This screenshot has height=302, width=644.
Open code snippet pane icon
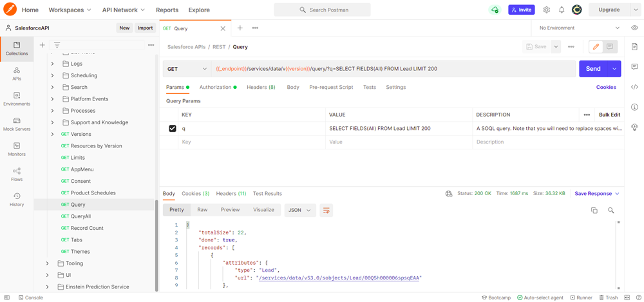[634, 87]
